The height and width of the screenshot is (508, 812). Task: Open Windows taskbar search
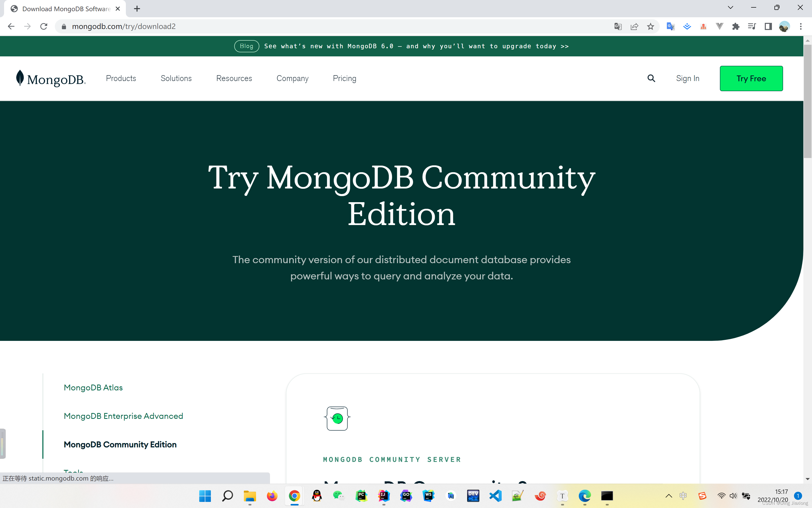[228, 496]
